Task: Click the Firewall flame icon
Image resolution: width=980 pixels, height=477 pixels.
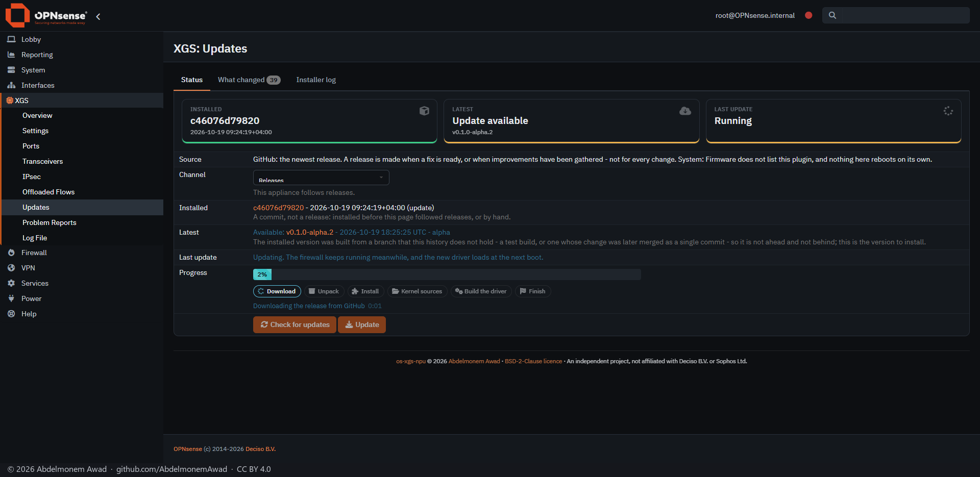Action: tap(11, 253)
